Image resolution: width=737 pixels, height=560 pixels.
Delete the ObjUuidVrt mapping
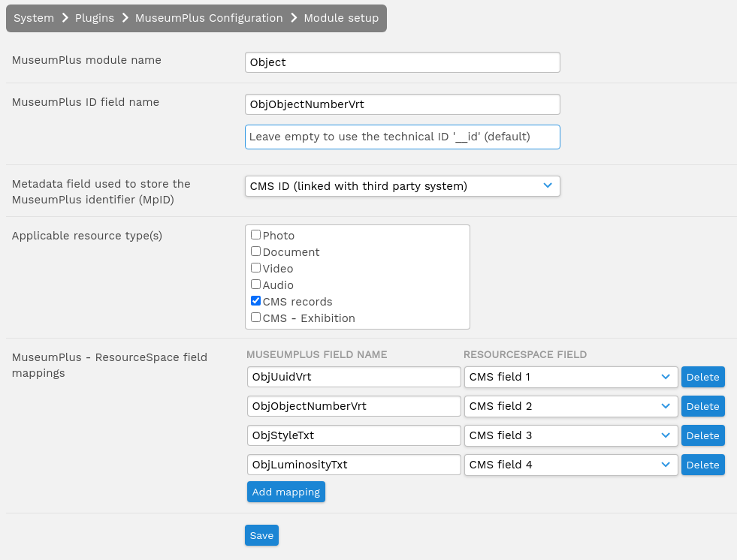tap(702, 377)
